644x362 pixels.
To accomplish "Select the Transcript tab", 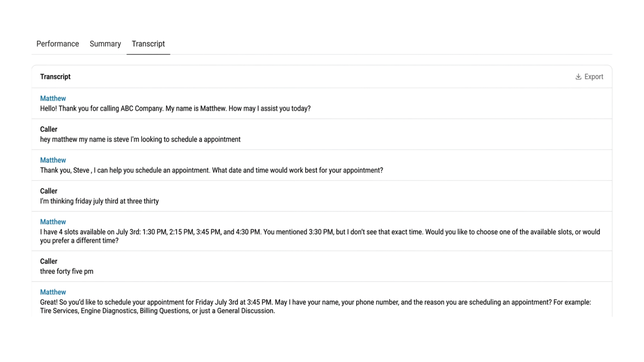I will point(148,44).
